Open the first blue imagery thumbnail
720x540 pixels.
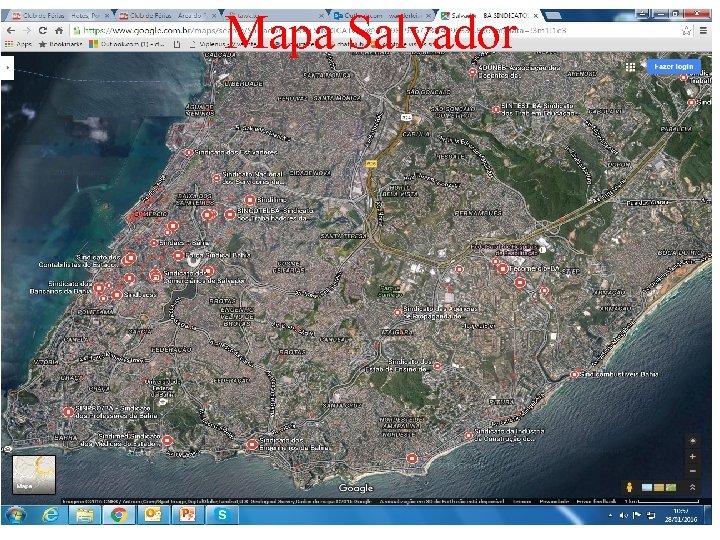[647, 487]
